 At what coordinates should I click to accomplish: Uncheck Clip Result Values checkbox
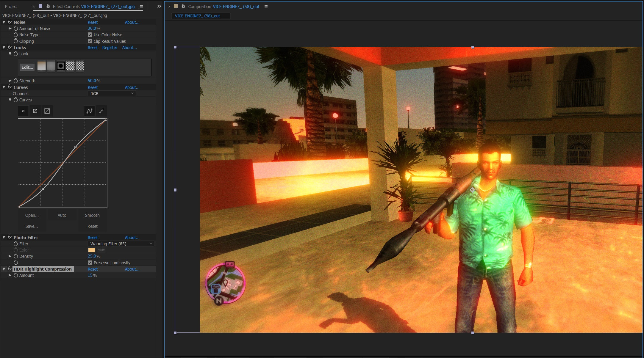pyautogui.click(x=90, y=41)
